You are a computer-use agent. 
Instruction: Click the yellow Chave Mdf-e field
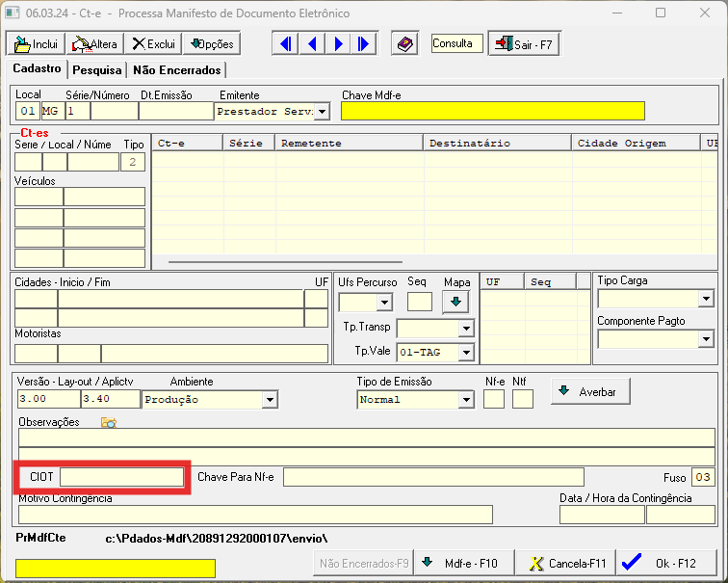(x=493, y=111)
